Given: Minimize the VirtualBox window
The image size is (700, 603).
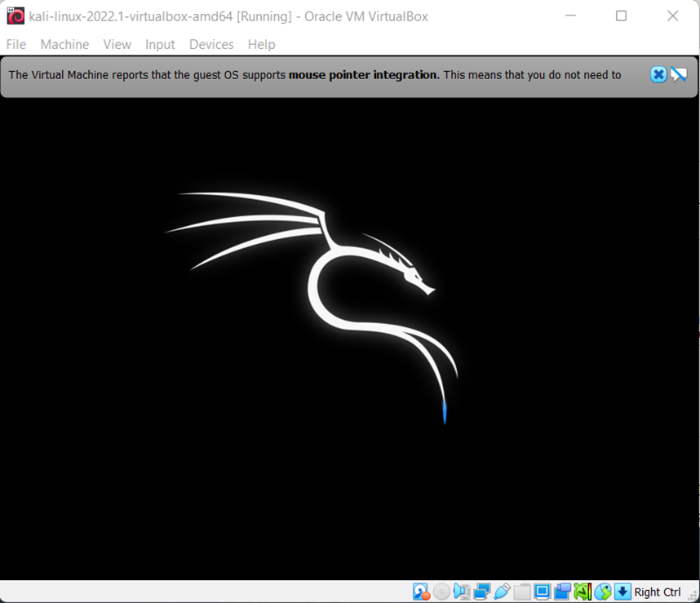Looking at the screenshot, I should (570, 16).
